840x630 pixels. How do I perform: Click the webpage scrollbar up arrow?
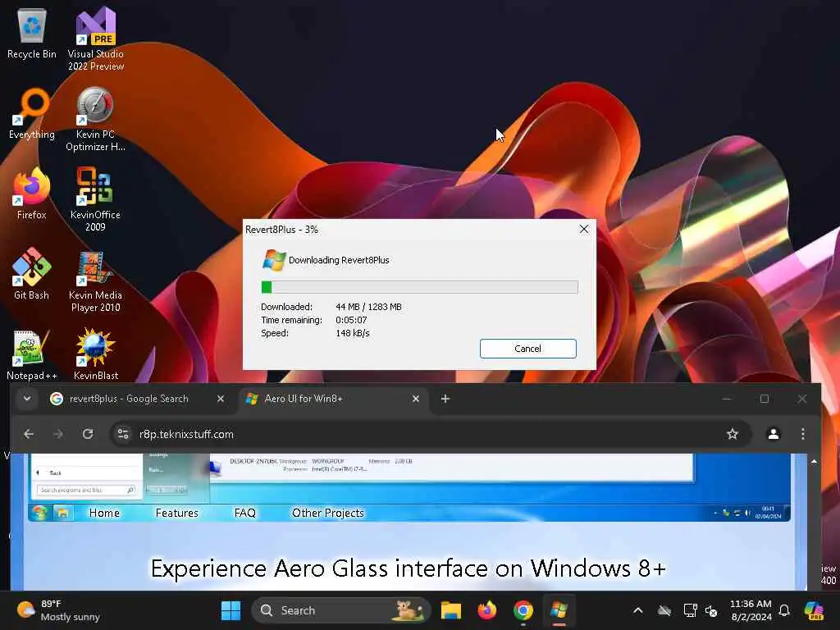point(814,461)
